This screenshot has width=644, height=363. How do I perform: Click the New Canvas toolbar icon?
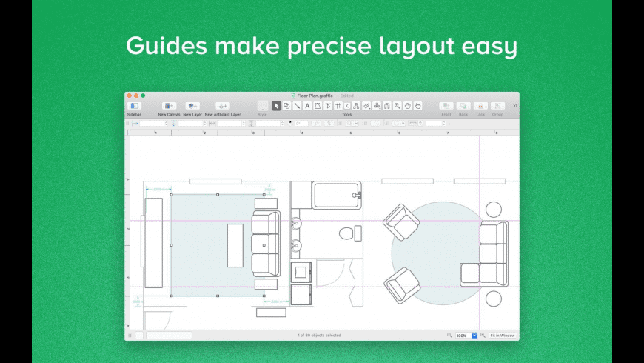click(x=169, y=106)
